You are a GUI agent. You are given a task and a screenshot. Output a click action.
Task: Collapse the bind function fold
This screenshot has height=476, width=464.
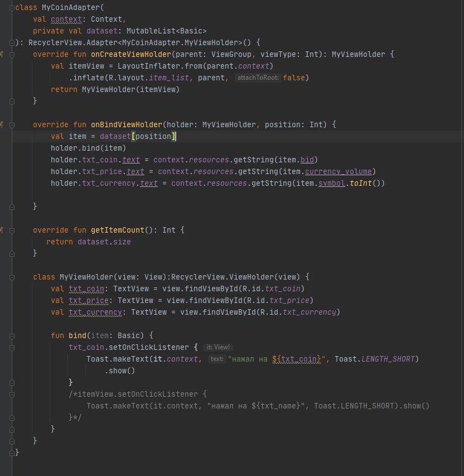[x=12, y=336]
